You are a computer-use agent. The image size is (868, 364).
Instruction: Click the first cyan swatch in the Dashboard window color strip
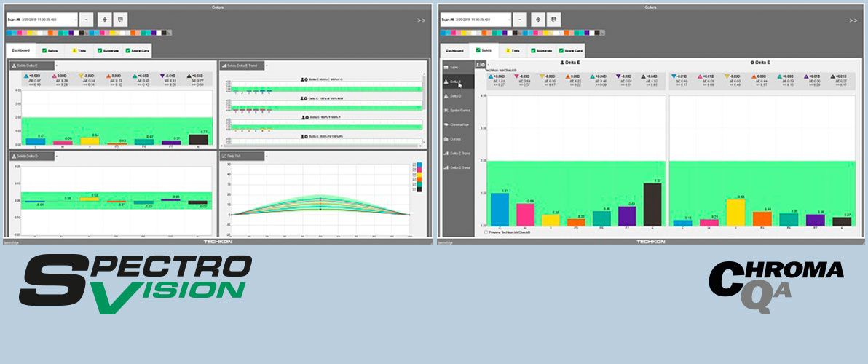click(x=9, y=33)
